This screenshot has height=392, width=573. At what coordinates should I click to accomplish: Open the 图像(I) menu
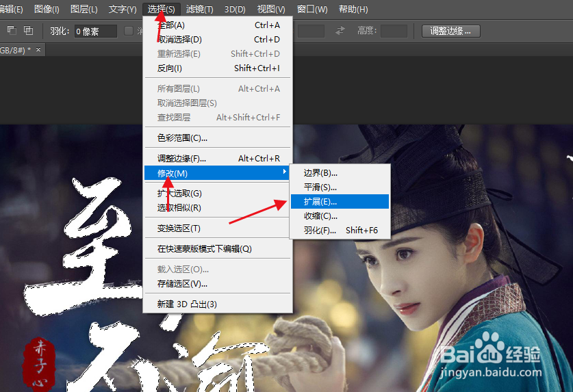tap(47, 9)
